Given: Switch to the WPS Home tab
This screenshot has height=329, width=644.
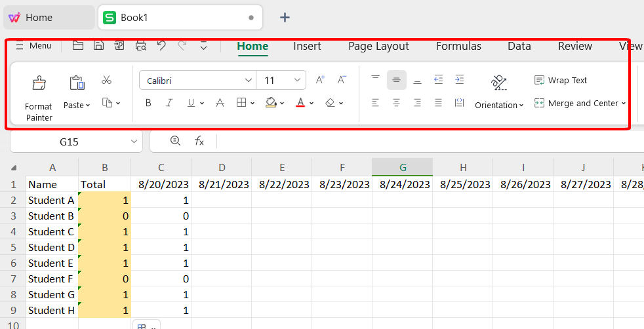Looking at the screenshot, I should point(49,18).
